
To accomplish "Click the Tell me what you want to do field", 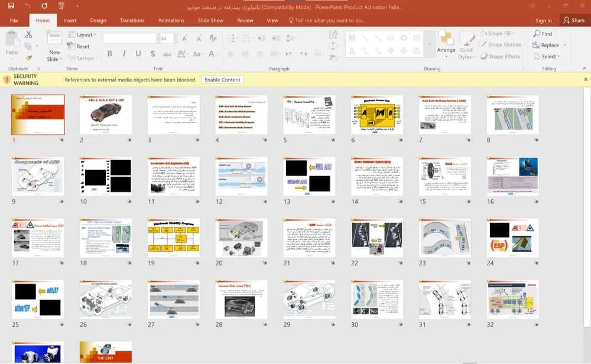I will (x=326, y=20).
